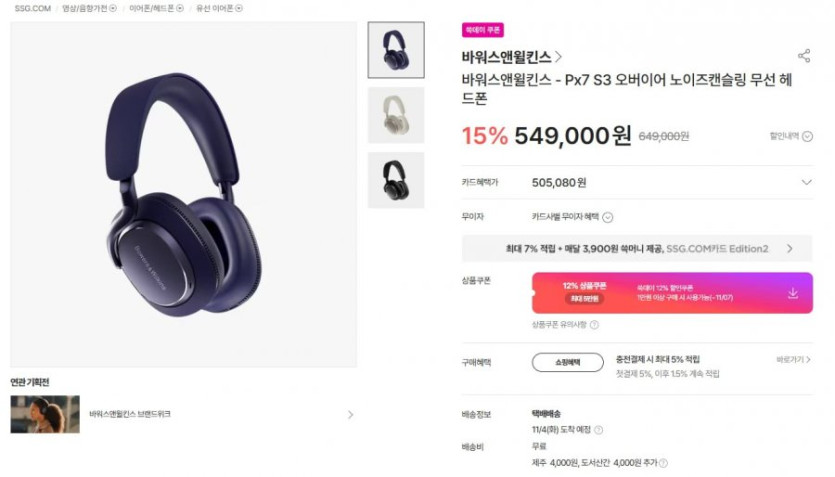The width and height of the screenshot is (835, 477).
Task: Open the 할인내역 discount details circle icon
Action: pos(808,136)
